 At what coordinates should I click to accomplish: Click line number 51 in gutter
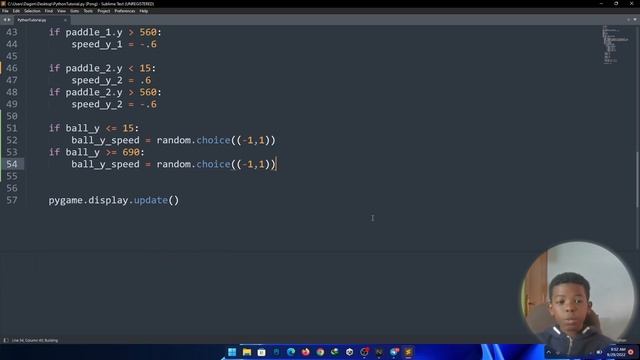[12, 128]
